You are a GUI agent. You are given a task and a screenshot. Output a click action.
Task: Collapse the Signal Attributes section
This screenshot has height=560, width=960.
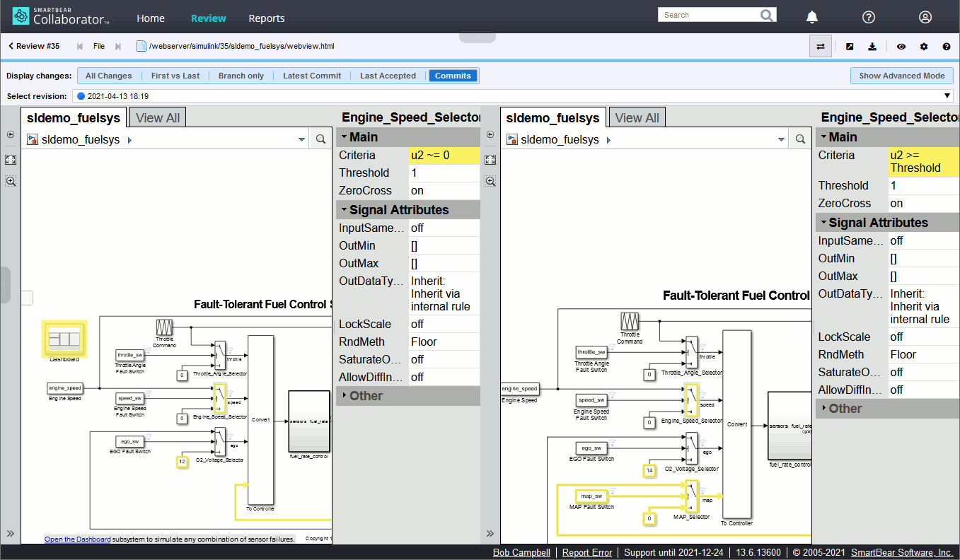[x=344, y=209]
